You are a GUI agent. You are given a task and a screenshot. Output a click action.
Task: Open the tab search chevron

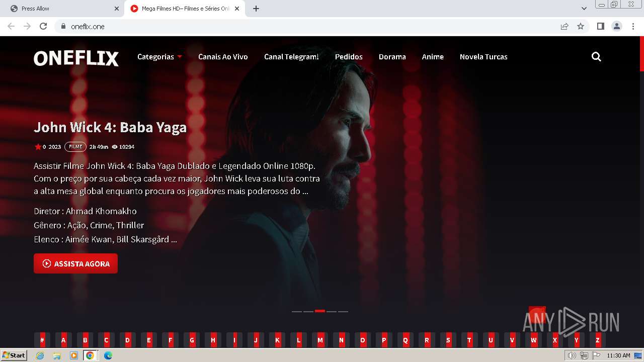(x=584, y=9)
